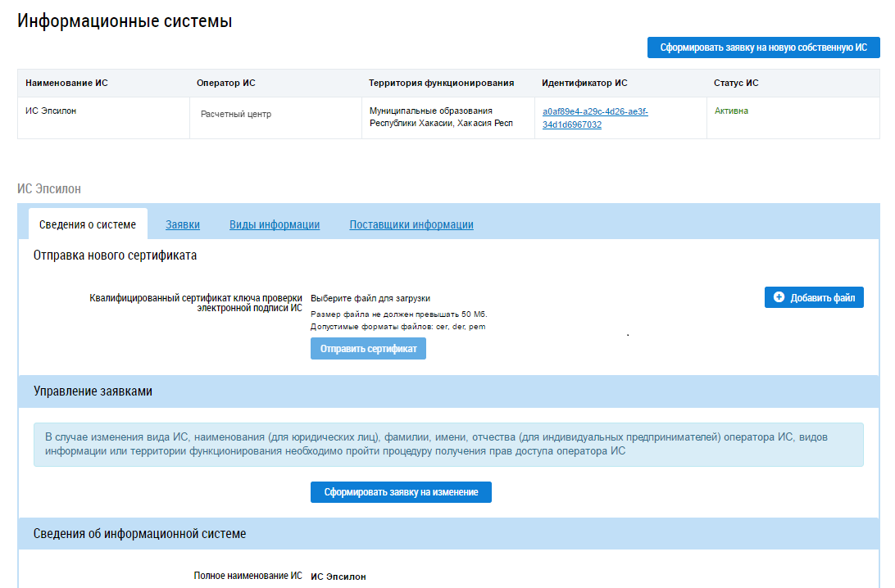Open the Заявки tab

(183, 224)
